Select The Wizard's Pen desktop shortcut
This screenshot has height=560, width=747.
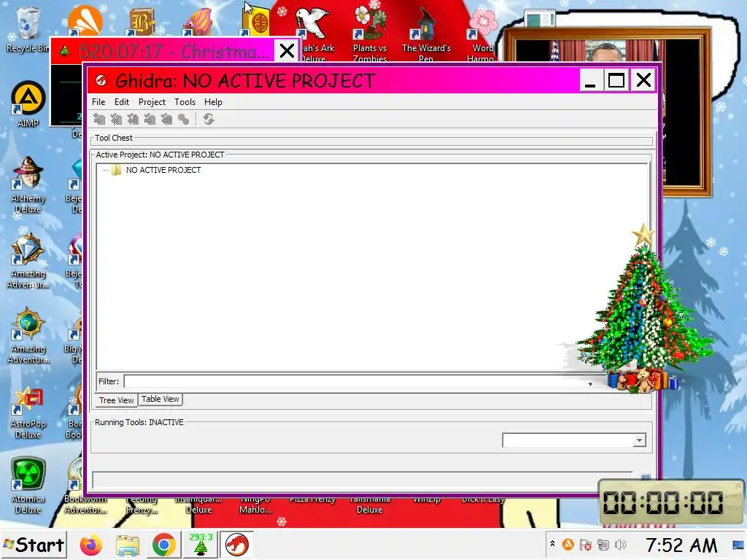point(426,32)
